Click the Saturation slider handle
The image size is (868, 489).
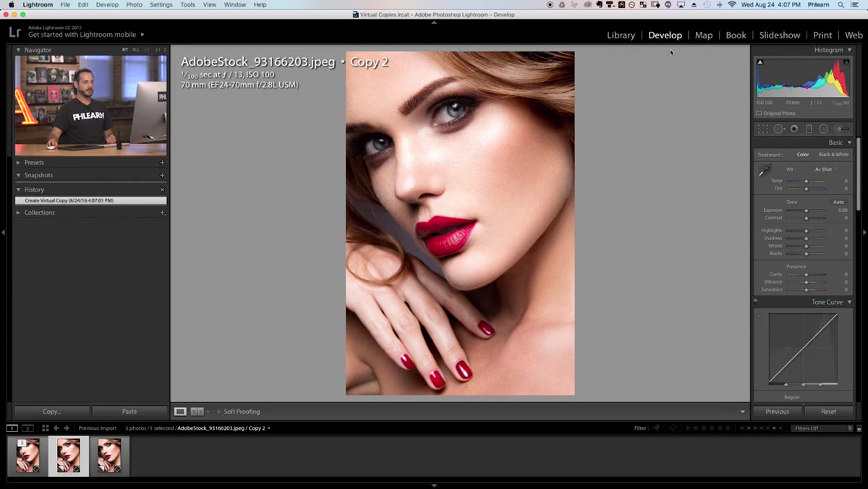coord(806,289)
